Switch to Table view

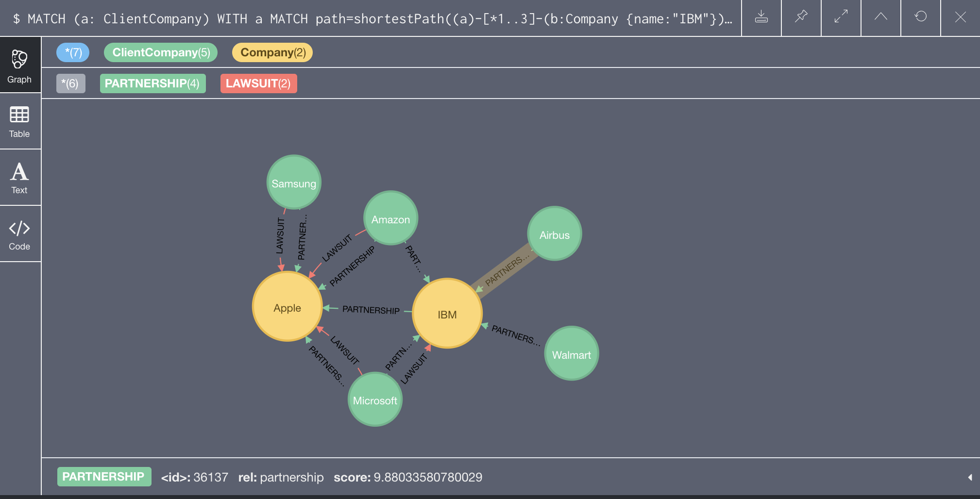19,121
